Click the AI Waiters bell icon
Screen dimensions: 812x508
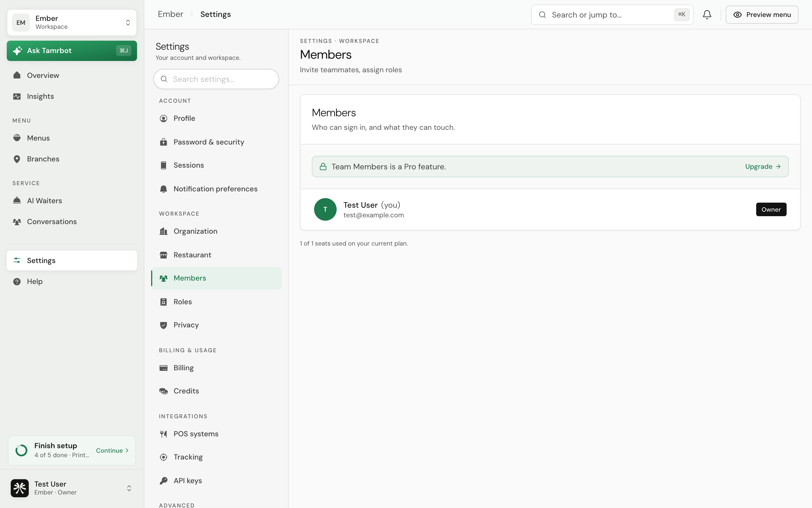(17, 201)
